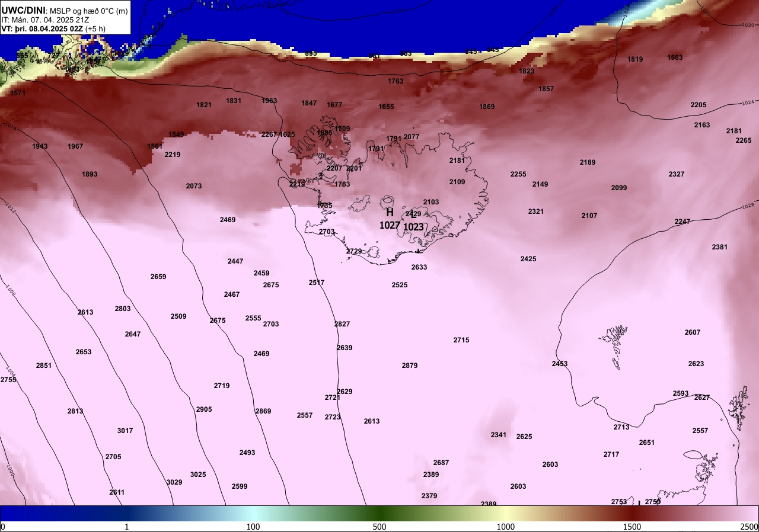Click the green section of the color scale near 500
Image resolution: width=759 pixels, height=532 pixels.
379,512
